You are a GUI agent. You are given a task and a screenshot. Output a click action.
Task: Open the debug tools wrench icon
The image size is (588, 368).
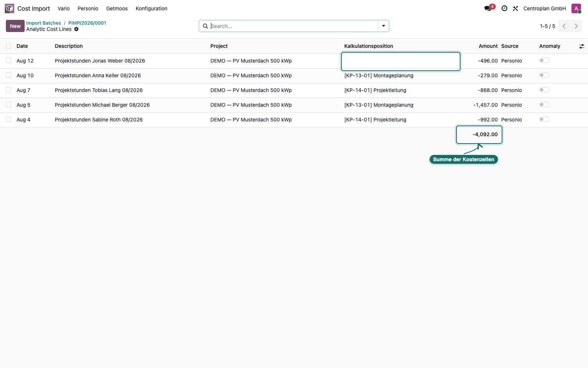coord(516,8)
